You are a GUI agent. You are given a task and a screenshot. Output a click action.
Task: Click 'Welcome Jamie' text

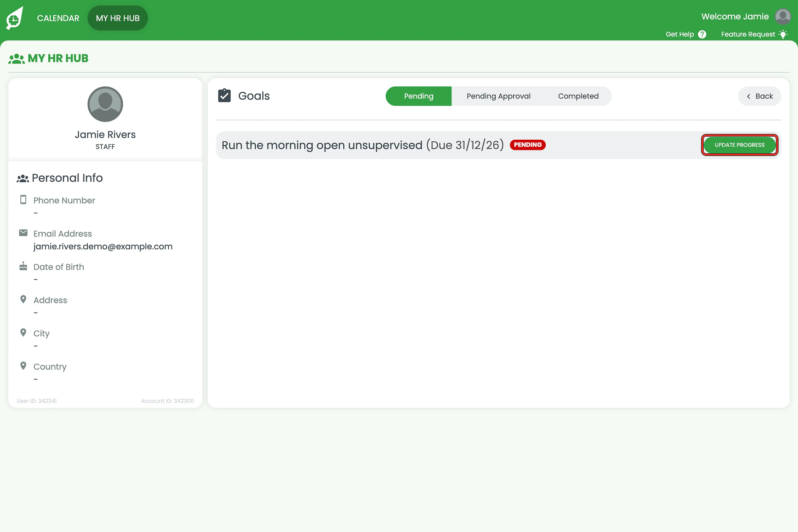pos(735,17)
